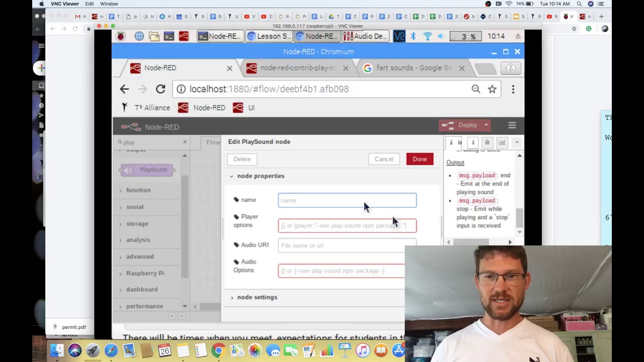Expand the dashboard palette category
Screen dimensions: 644x362
(x=142, y=290)
